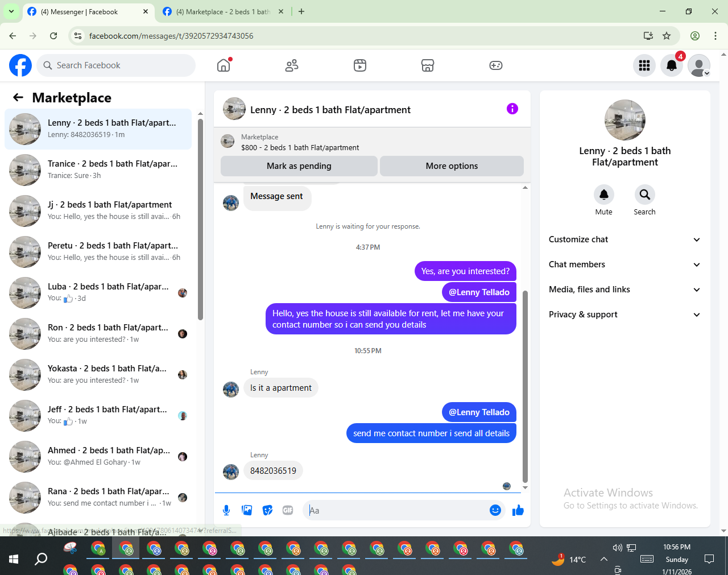
Task: Choose a sticker icon
Action: click(267, 510)
